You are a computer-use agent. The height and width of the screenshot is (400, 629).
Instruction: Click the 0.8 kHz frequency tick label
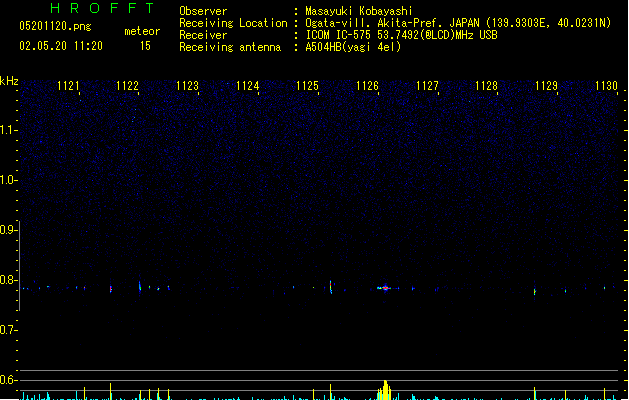click(7, 280)
